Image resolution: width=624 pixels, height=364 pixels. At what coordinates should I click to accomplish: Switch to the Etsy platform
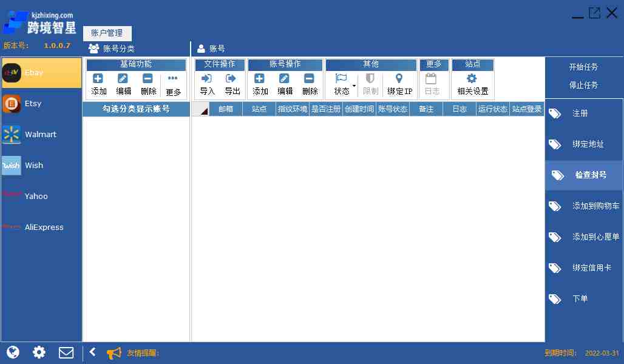pyautogui.click(x=41, y=103)
